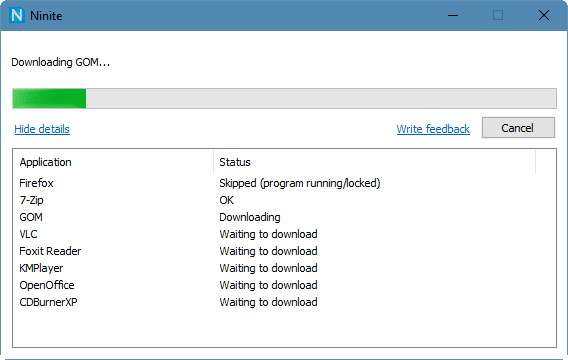Minimize the Ninite window
This screenshot has height=360, width=568.
[453, 16]
